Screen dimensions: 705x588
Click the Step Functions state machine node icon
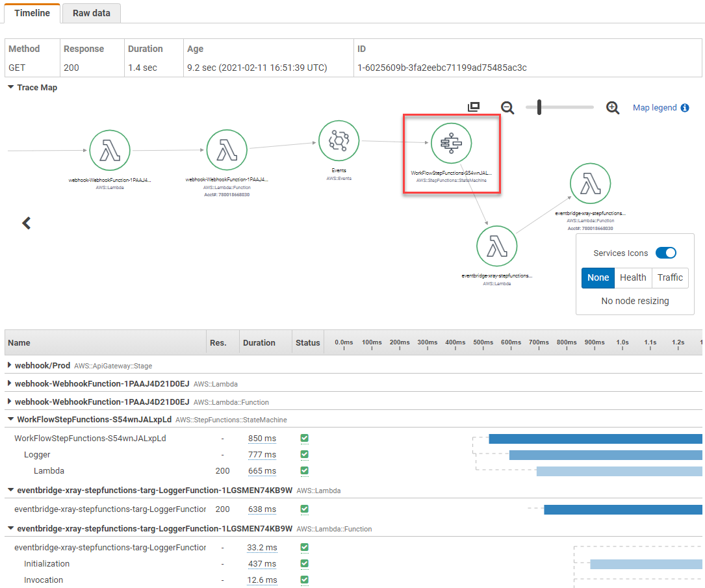click(451, 143)
